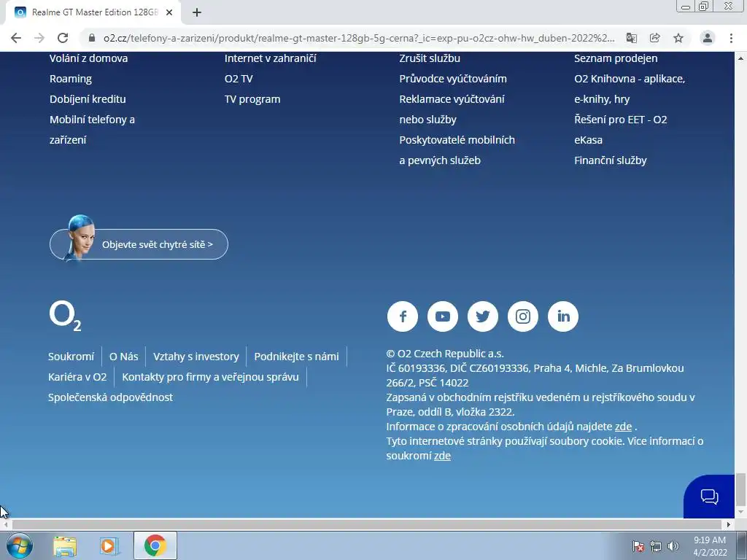Open O2 Twitter profile icon
Screen dimensions: 747x560
(x=483, y=316)
